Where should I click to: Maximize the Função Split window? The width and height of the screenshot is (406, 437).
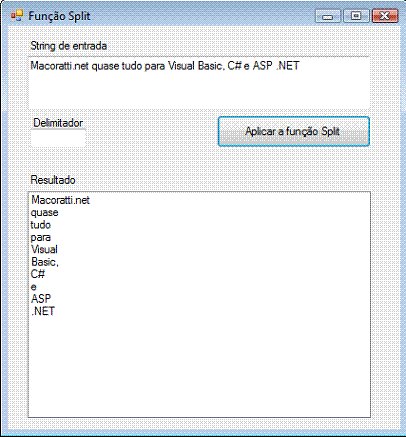[356, 16]
